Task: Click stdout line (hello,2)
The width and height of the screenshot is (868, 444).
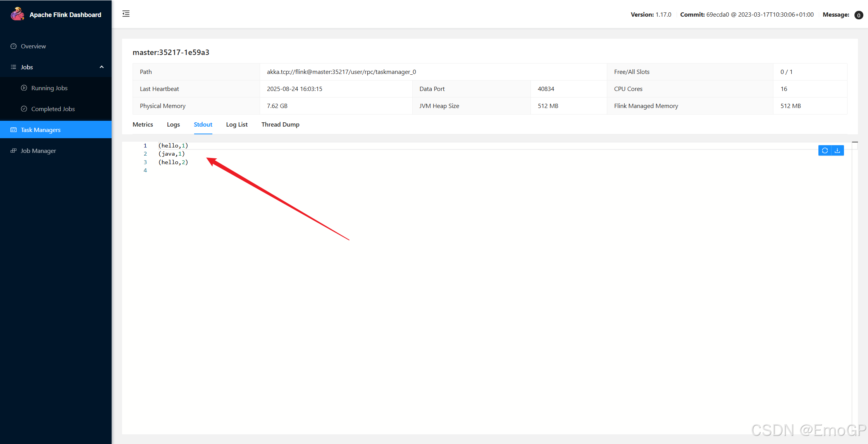Action: [x=173, y=162]
